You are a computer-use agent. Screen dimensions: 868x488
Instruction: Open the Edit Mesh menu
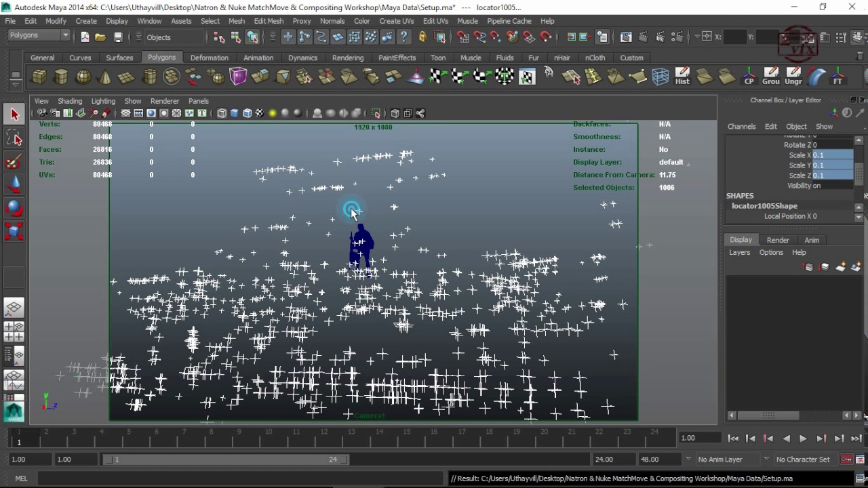click(269, 21)
